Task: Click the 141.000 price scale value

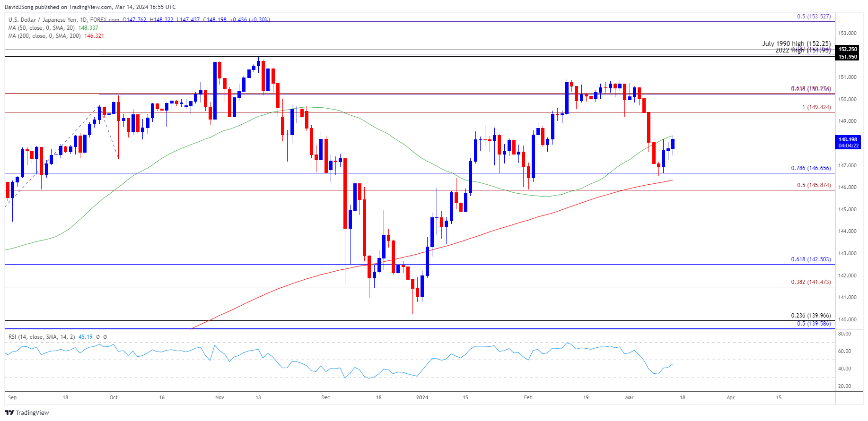Action: 847,297
